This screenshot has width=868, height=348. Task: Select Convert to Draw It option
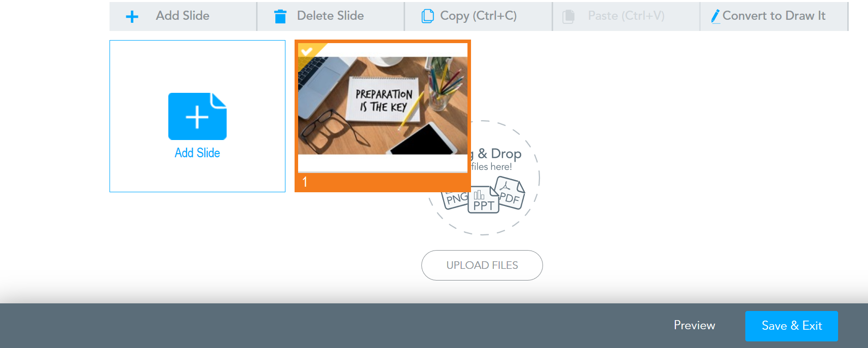(774, 16)
